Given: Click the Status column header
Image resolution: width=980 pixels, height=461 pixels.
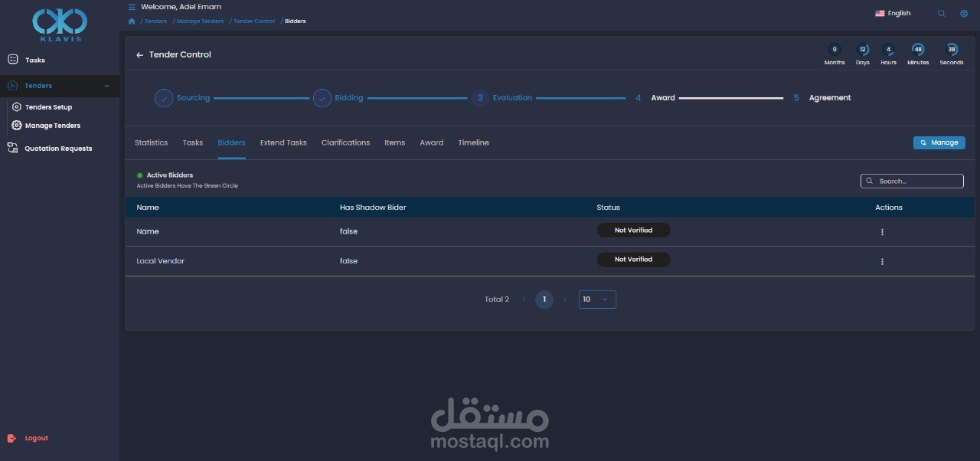Looking at the screenshot, I should [609, 208].
